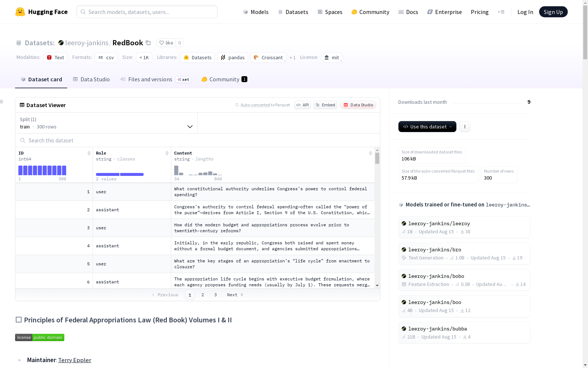588x368 pixels.
Task: Focus the top search models field
Action: click(147, 12)
